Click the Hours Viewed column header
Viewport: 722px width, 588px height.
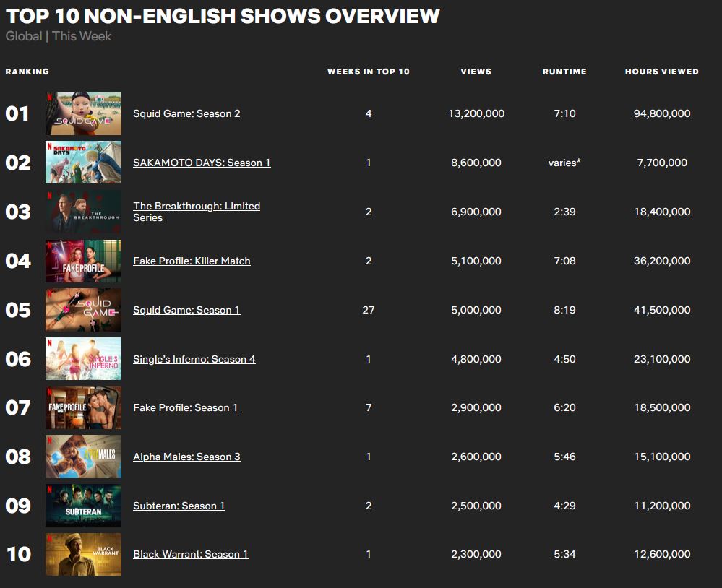point(661,72)
